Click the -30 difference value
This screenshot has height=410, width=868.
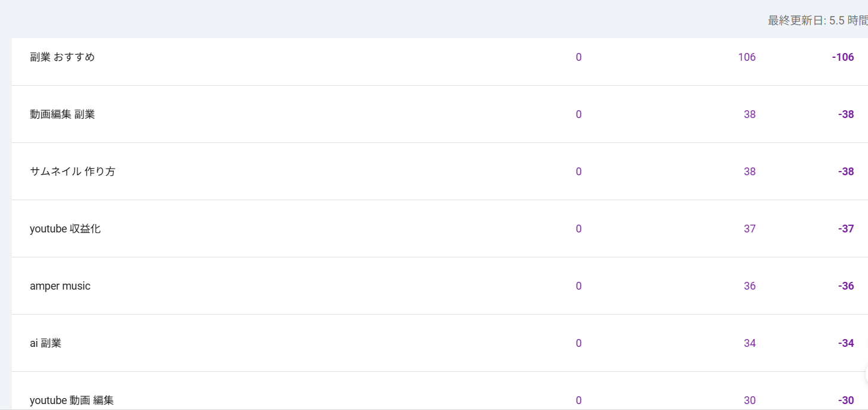pos(846,400)
